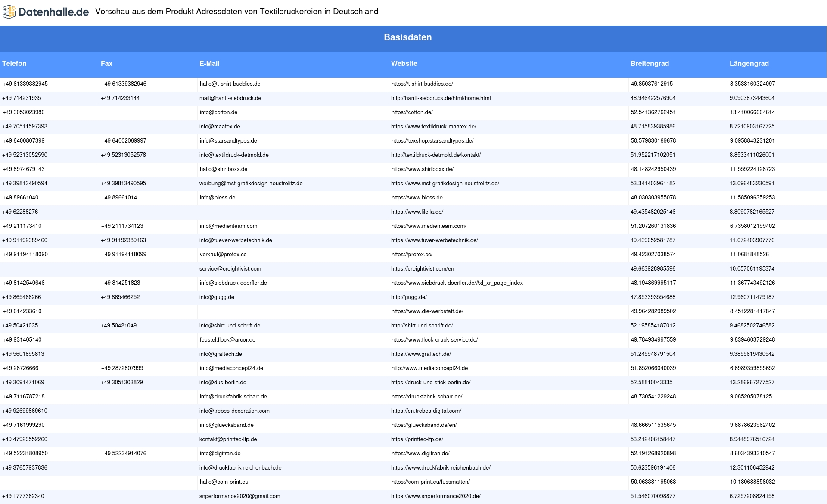Viewport: 827px width, 504px height.
Task: Open the https://en.trebes-digital.com/ link
Action: 426,411
